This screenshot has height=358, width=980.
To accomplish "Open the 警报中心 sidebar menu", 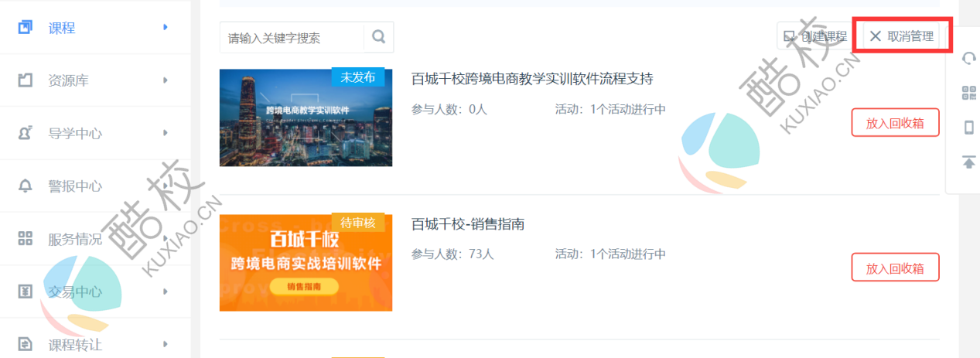I will click(x=95, y=186).
